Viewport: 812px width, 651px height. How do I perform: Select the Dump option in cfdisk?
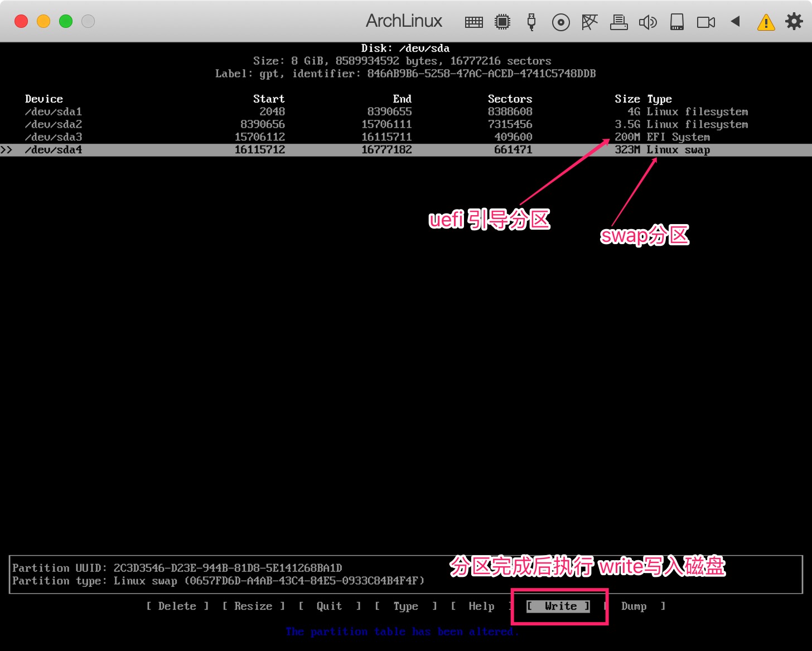pyautogui.click(x=634, y=606)
